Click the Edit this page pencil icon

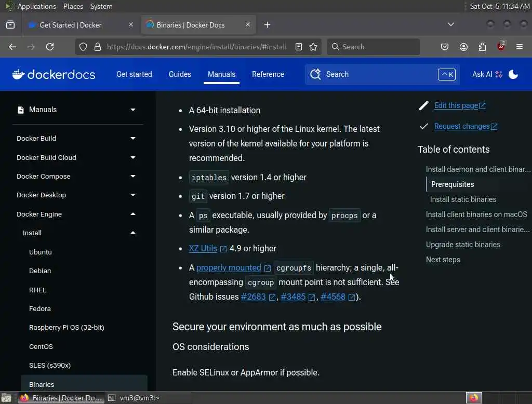[x=424, y=105]
